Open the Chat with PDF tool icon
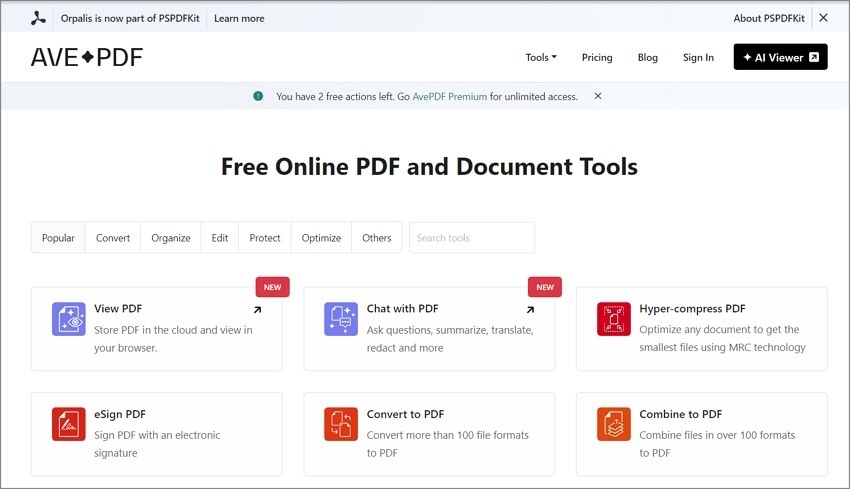 click(x=341, y=319)
